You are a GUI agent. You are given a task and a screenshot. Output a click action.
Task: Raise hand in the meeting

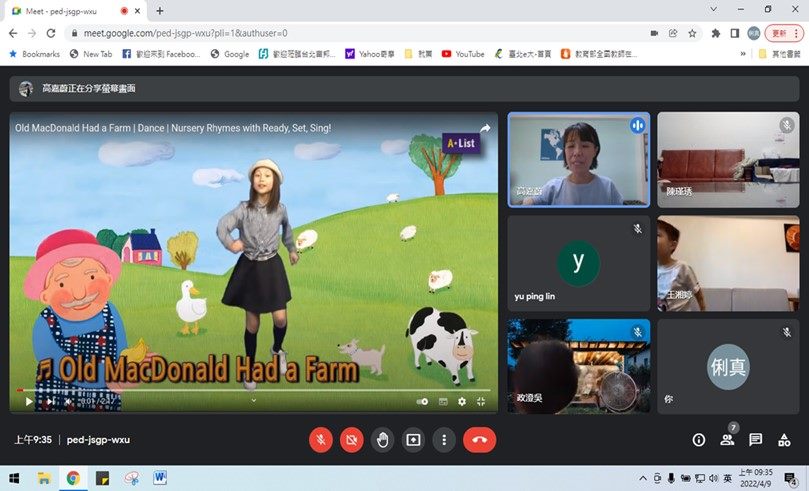click(382, 439)
